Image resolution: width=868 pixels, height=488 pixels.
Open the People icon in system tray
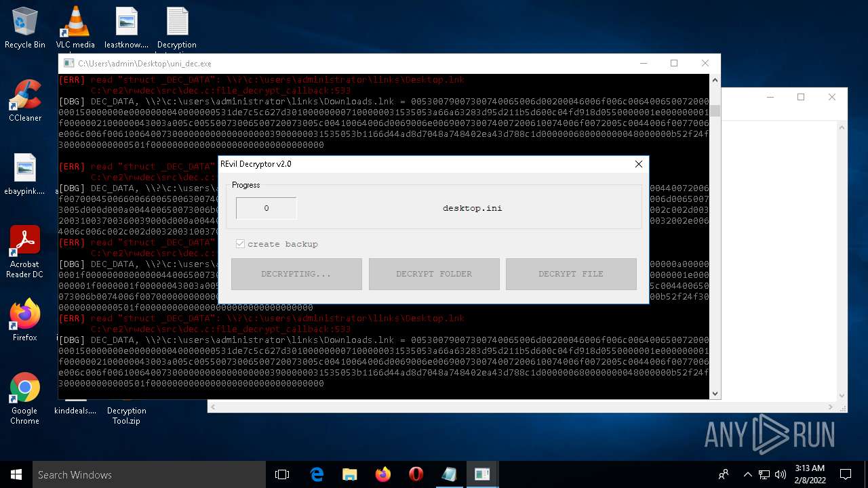click(x=724, y=474)
